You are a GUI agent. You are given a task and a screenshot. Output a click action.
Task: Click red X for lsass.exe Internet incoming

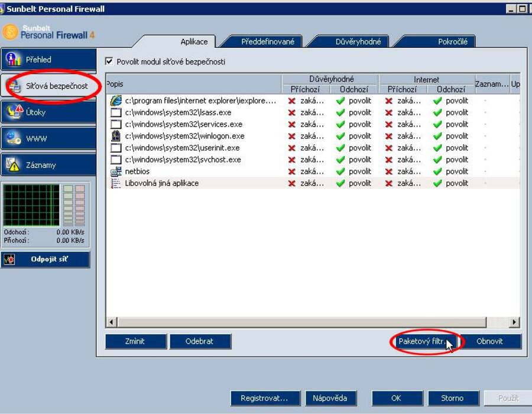coord(389,112)
